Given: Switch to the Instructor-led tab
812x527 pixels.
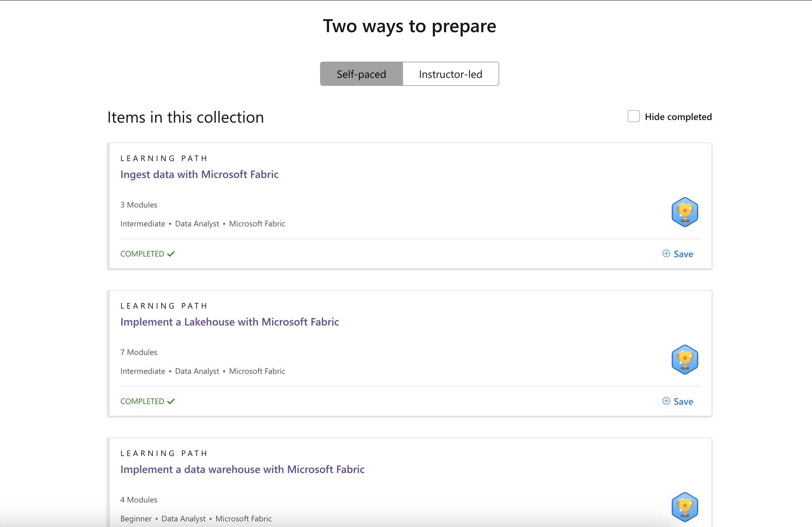Looking at the screenshot, I should pos(450,74).
